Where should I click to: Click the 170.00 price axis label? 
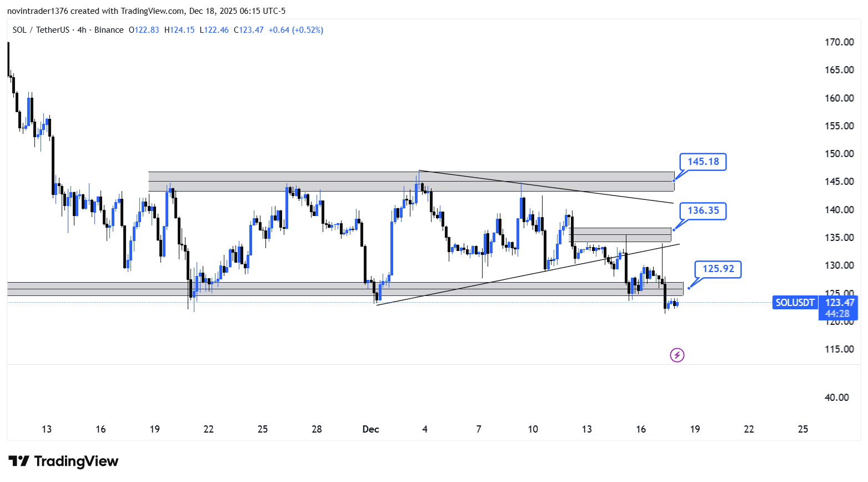coord(839,42)
